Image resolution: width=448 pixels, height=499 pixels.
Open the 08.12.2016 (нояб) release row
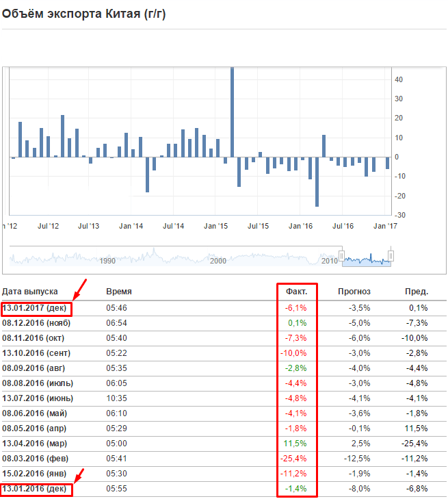click(38, 323)
